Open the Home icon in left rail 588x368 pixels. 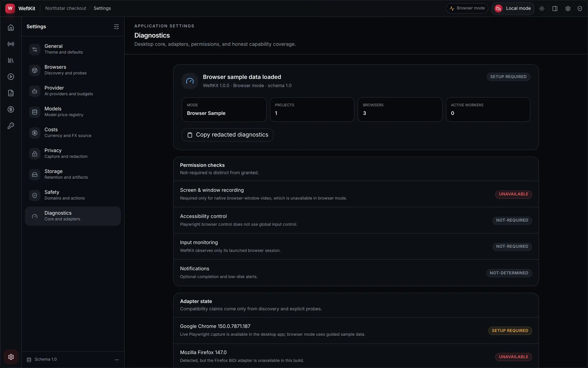tap(11, 28)
